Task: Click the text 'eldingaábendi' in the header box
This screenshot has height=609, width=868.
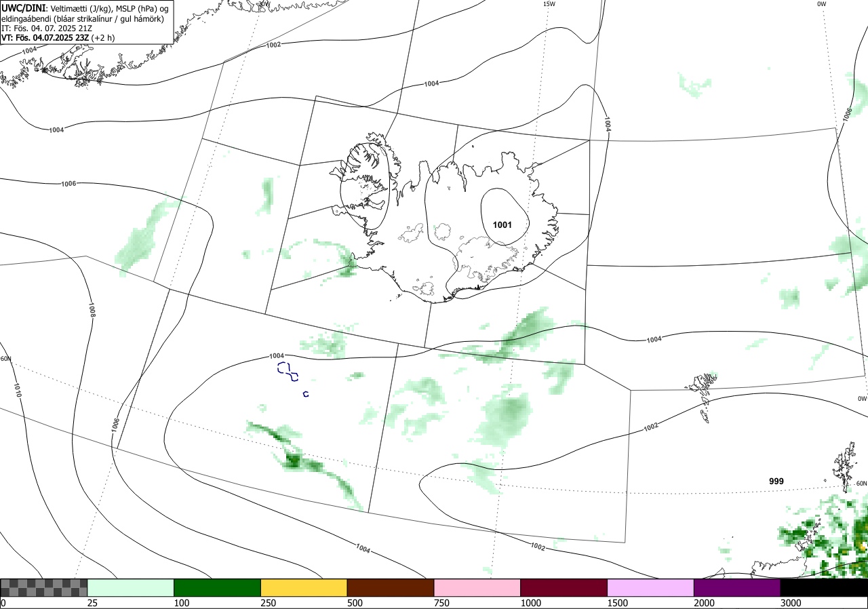Action: (x=26, y=18)
